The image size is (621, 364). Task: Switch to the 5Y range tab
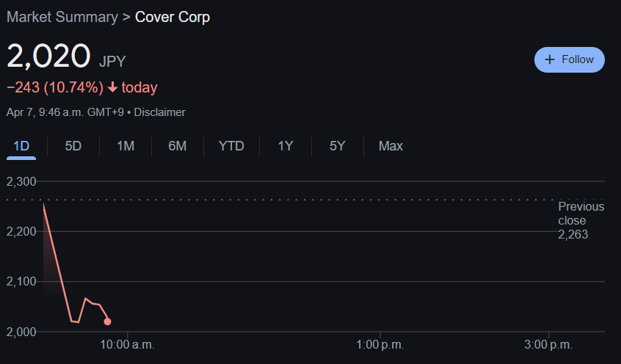[338, 146]
